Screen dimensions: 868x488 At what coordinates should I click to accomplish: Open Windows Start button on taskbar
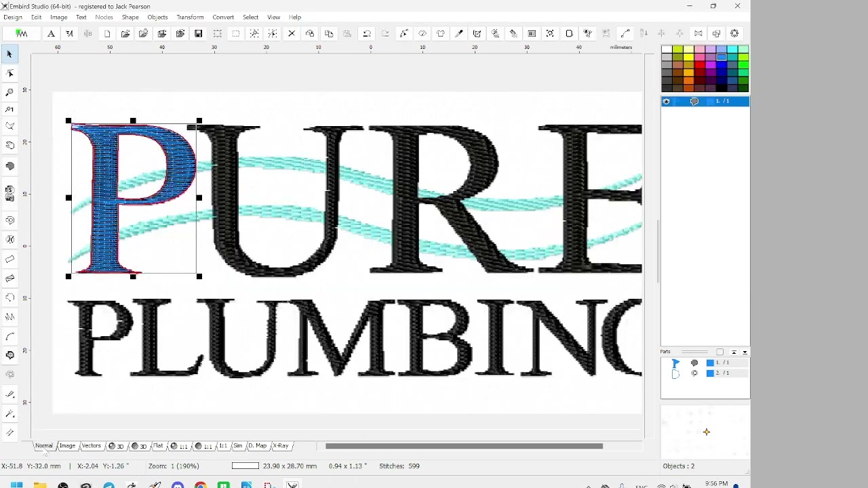(16, 485)
